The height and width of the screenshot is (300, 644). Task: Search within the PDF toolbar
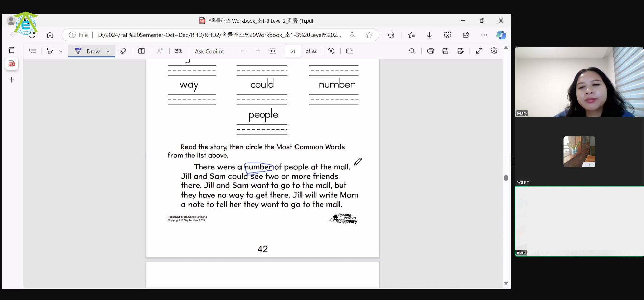[x=412, y=51]
